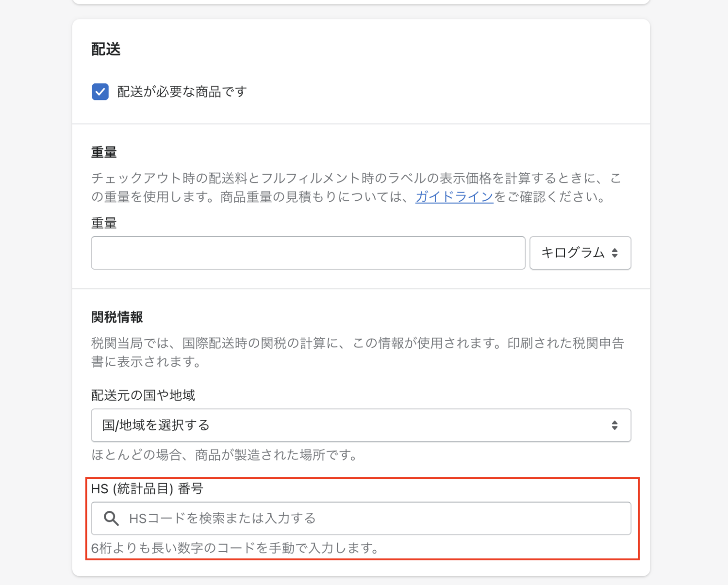Click the 配送が必要な商品です label text
728x585 pixels.
point(182,92)
